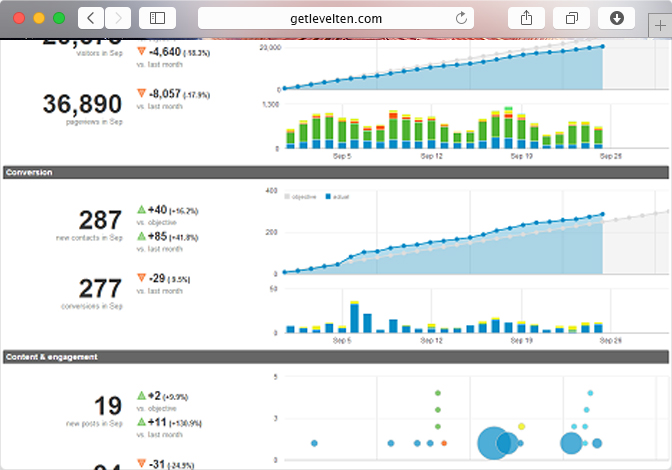Click the getlevelten.com address field
Screen dimensions: 672x470
[336, 18]
